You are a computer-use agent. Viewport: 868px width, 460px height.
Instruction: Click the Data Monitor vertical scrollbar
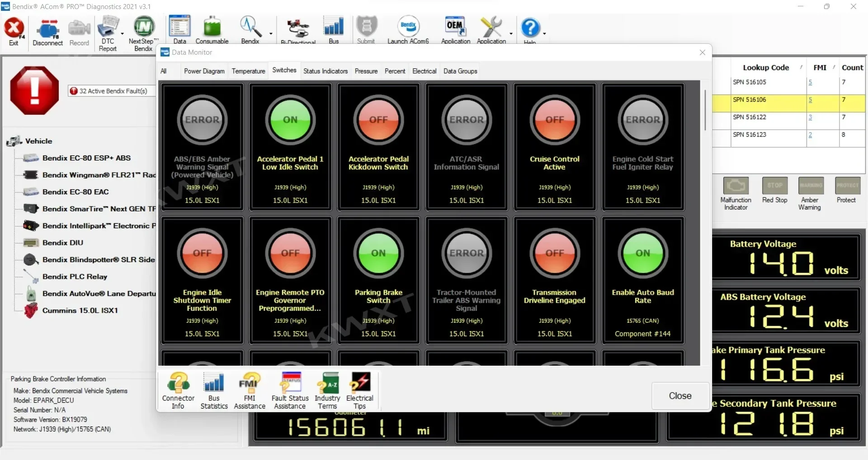[x=705, y=110]
